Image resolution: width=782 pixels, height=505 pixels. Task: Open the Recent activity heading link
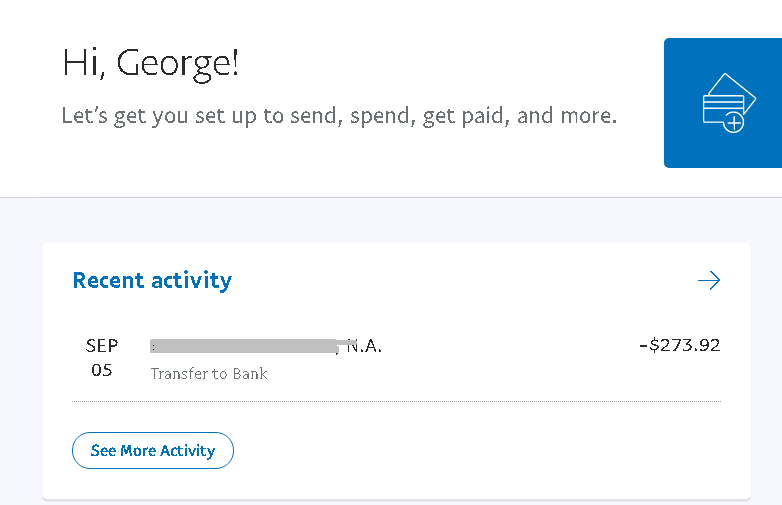pyautogui.click(x=152, y=281)
